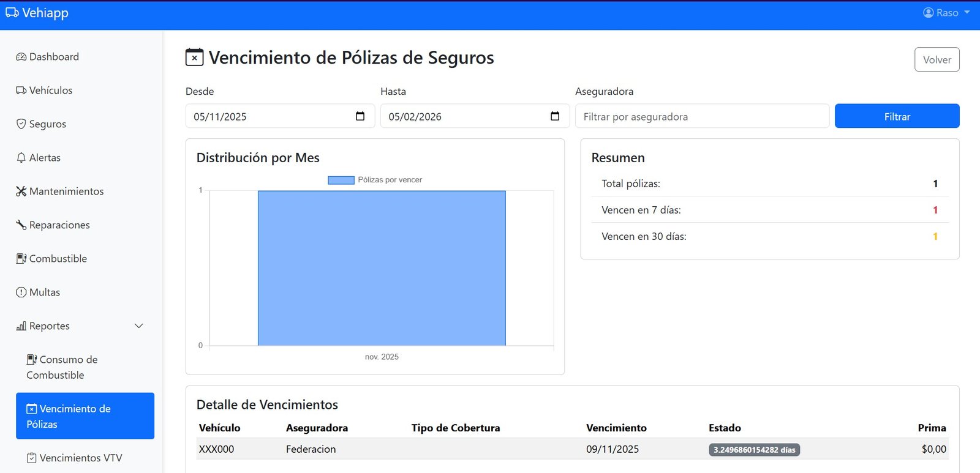Click the Combustible fuel pump icon
Screen dimensions: 980x473
pos(21,259)
